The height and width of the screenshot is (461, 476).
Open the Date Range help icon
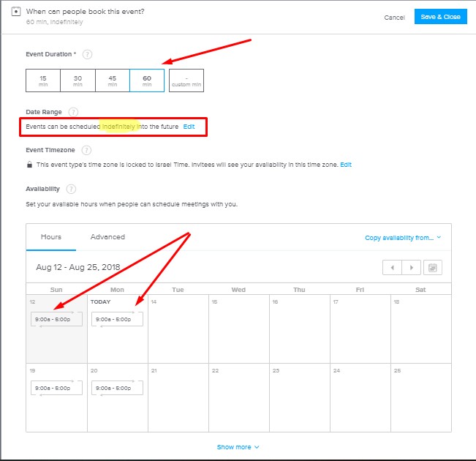click(x=73, y=112)
